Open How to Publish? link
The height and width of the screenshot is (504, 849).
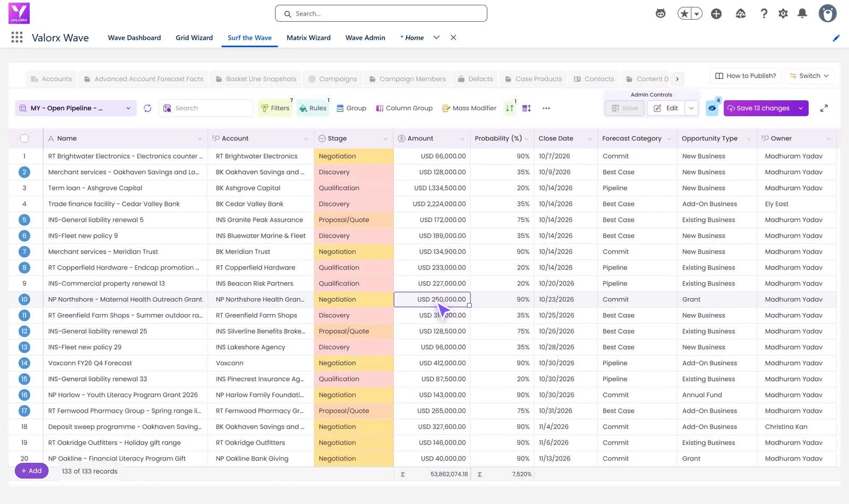pos(745,76)
